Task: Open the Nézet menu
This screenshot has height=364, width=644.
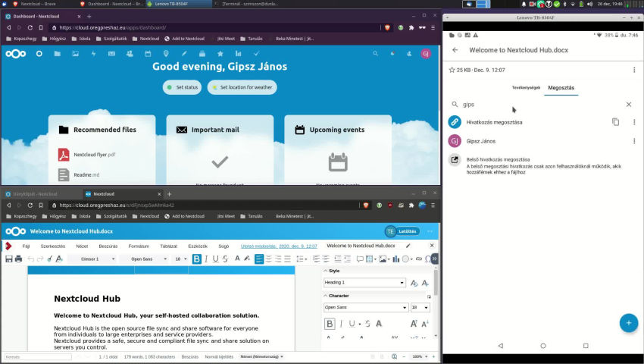Action: (82, 246)
